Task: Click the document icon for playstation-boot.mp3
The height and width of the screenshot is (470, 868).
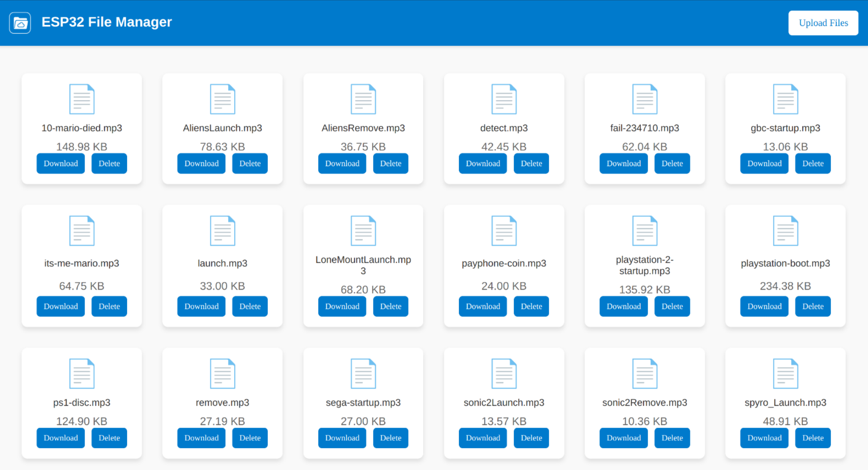Action: pyautogui.click(x=786, y=230)
